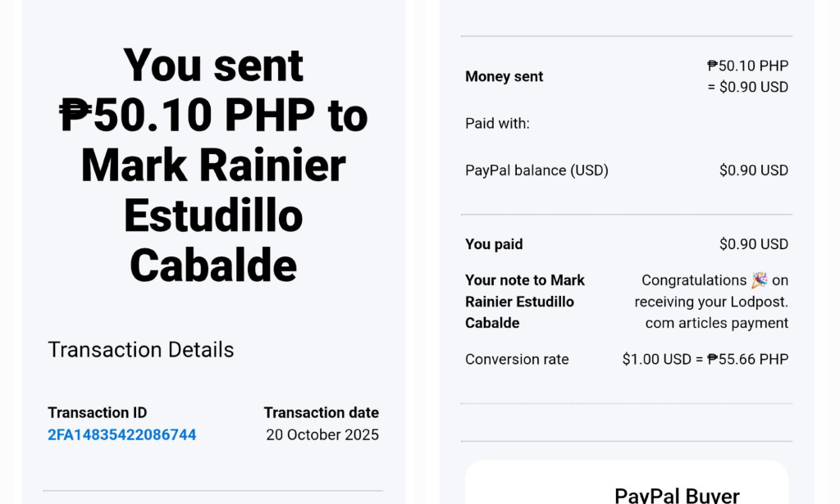
Task: Select the Transaction Details heading
Action: pyautogui.click(x=141, y=350)
